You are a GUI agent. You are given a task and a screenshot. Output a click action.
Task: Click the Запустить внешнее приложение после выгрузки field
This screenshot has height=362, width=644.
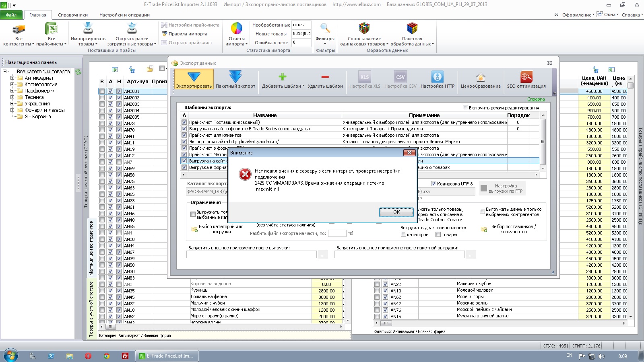pos(252,255)
